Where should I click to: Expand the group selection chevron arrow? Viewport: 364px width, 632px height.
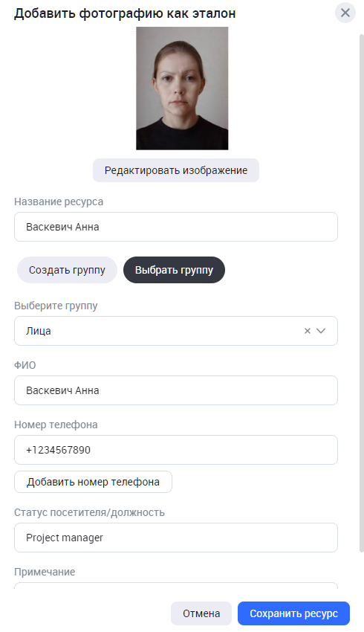(321, 331)
